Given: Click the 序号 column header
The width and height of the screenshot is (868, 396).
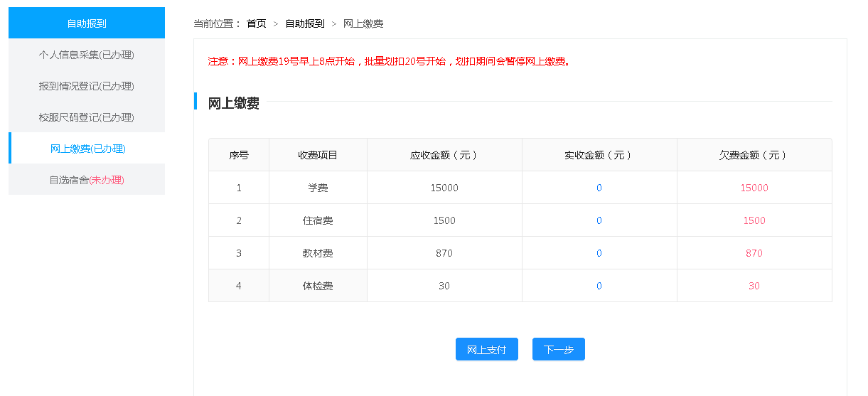Looking at the screenshot, I should [x=238, y=155].
